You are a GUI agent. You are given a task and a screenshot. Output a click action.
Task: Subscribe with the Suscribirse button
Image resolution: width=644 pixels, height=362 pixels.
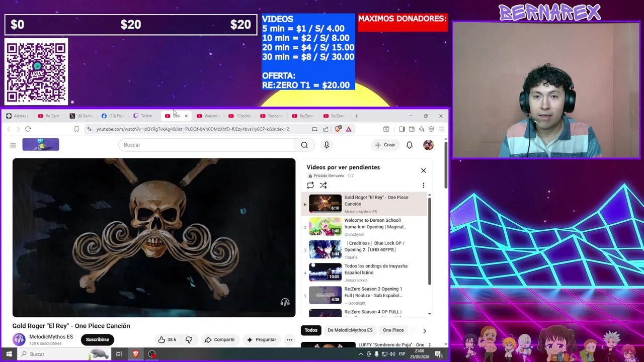pos(98,340)
